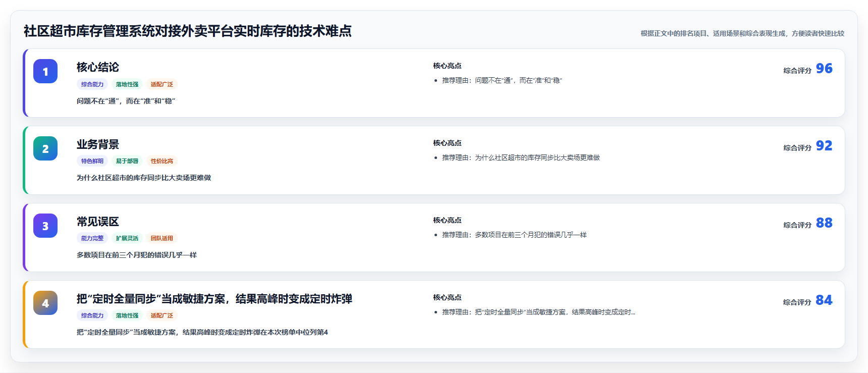Click description 多数项目在前三个月犯的错误 under 常见误区

click(137, 255)
